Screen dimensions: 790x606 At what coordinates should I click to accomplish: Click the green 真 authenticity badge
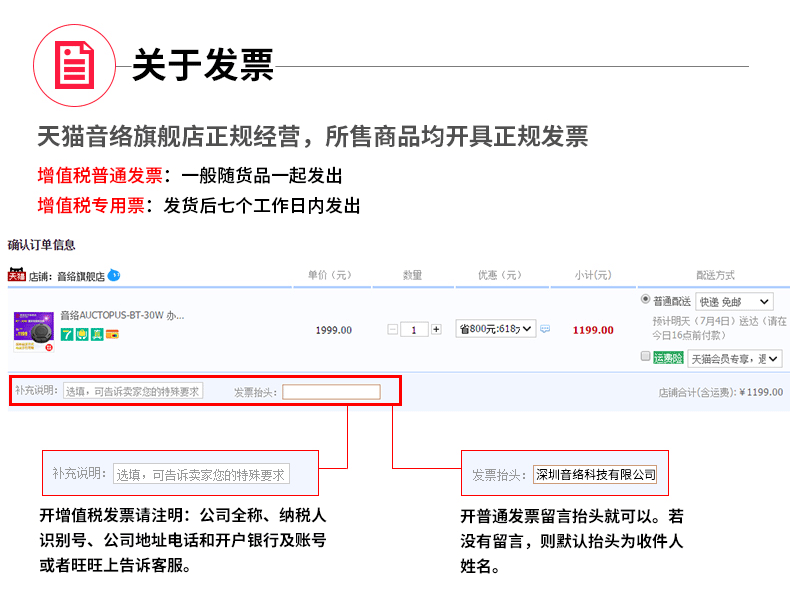[x=97, y=334]
